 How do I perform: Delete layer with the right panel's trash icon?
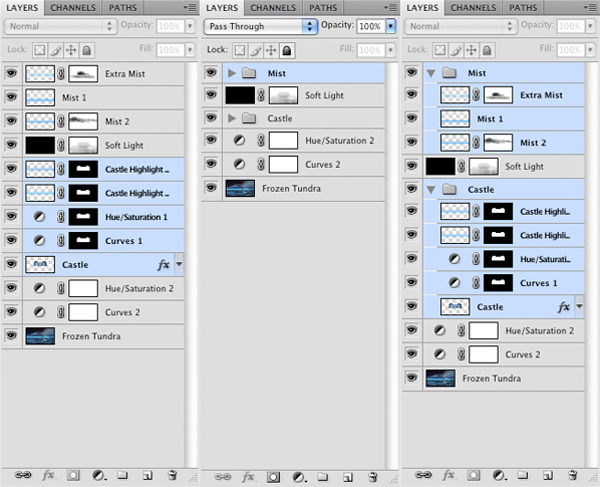click(x=573, y=475)
